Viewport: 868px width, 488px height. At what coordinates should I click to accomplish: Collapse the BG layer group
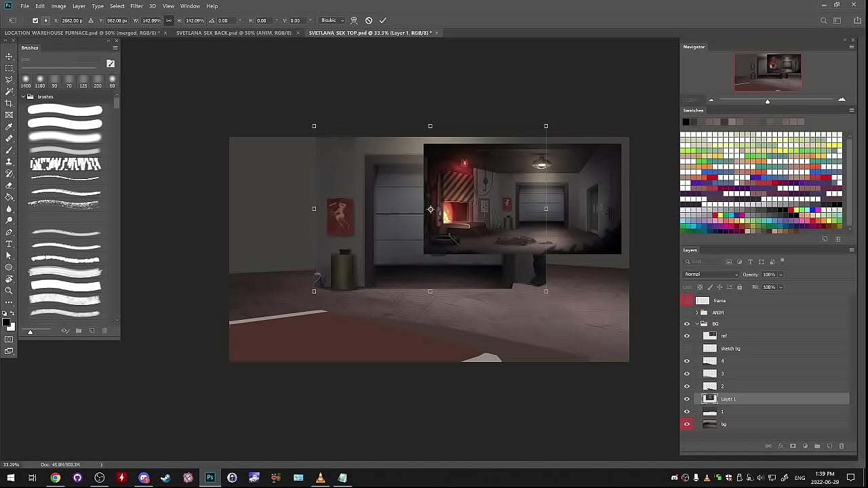click(697, 324)
